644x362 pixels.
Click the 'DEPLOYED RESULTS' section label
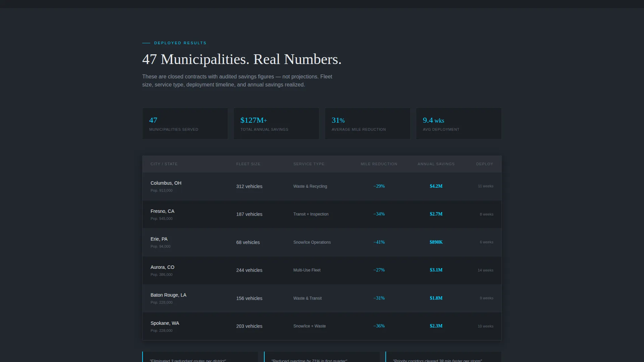[x=180, y=43]
